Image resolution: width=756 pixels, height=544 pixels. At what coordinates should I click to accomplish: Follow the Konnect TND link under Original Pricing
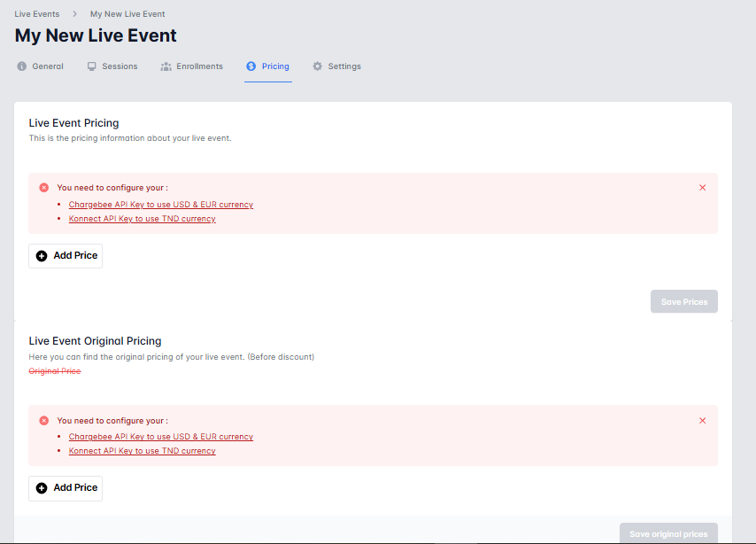click(143, 451)
